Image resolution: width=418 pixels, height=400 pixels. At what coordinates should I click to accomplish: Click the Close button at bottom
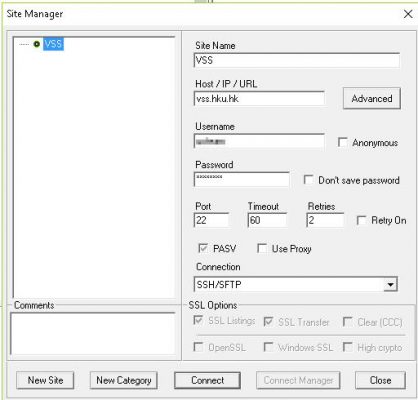[380, 380]
